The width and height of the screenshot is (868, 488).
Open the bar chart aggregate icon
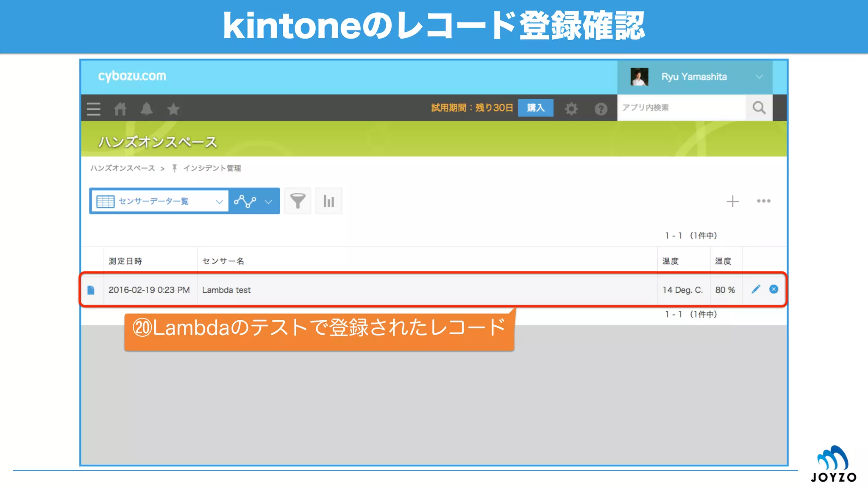point(328,201)
